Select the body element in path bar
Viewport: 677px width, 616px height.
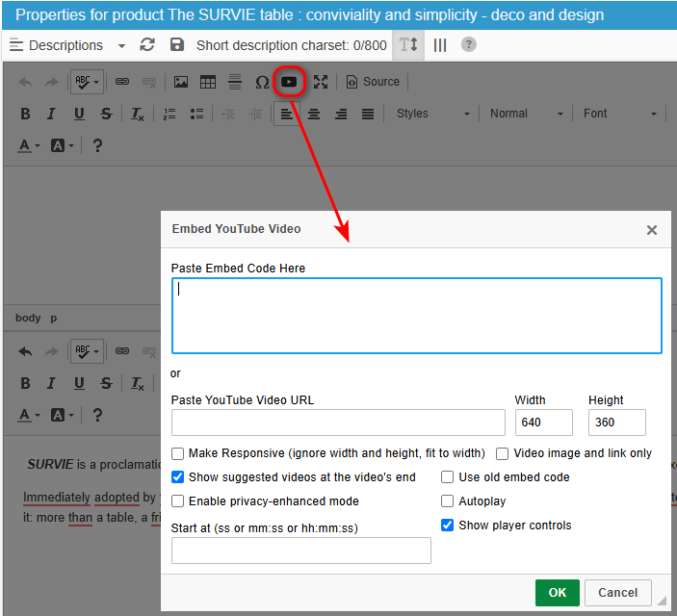(x=28, y=319)
